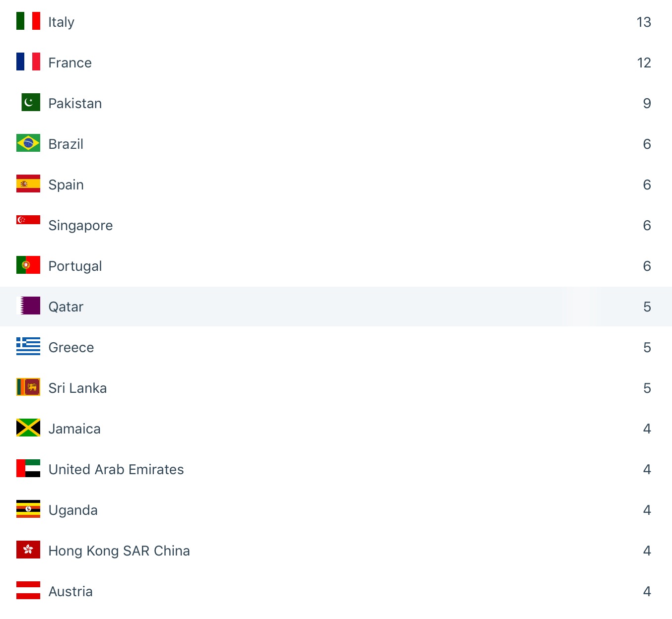Select the Austria country name
The image size is (672, 619).
(70, 591)
